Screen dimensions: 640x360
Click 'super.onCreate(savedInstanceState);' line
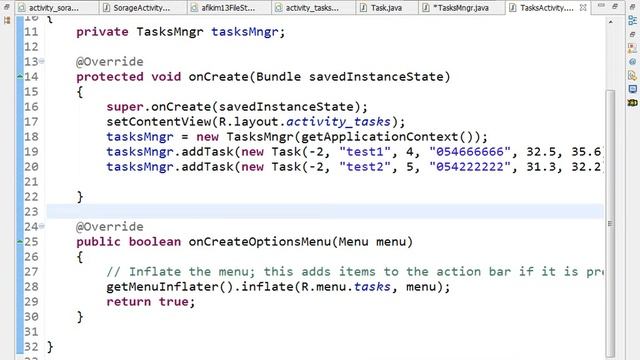[237, 107]
